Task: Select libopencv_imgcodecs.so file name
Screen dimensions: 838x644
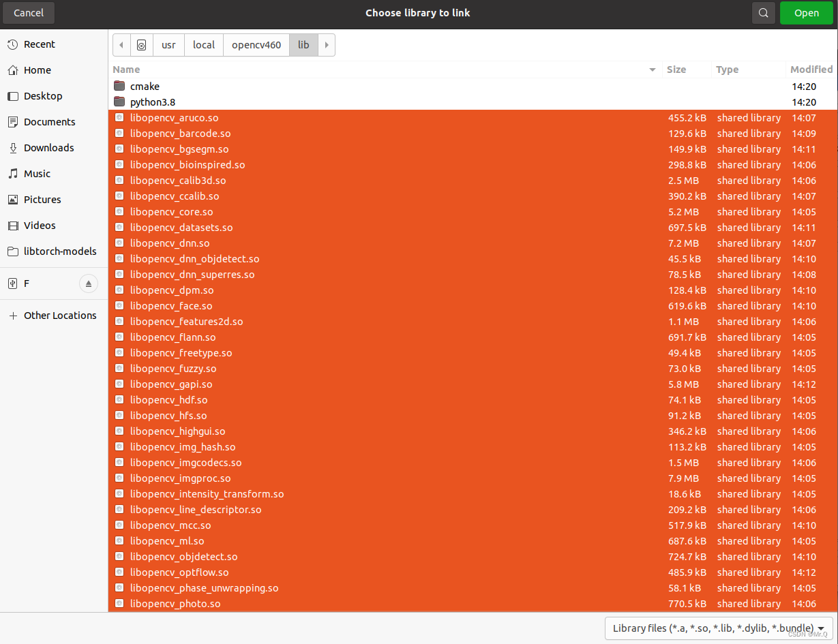Action: pos(186,463)
